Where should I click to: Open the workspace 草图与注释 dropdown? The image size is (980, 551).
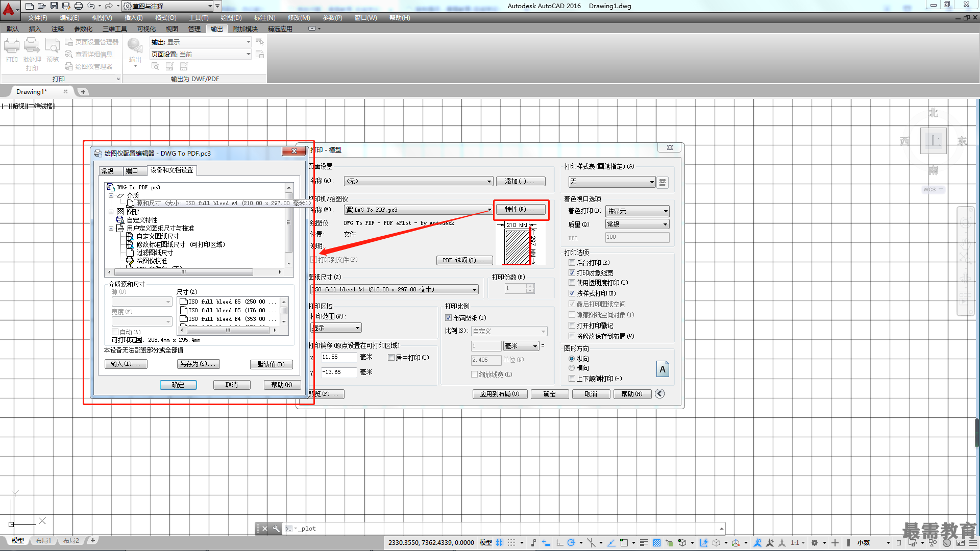coord(168,6)
